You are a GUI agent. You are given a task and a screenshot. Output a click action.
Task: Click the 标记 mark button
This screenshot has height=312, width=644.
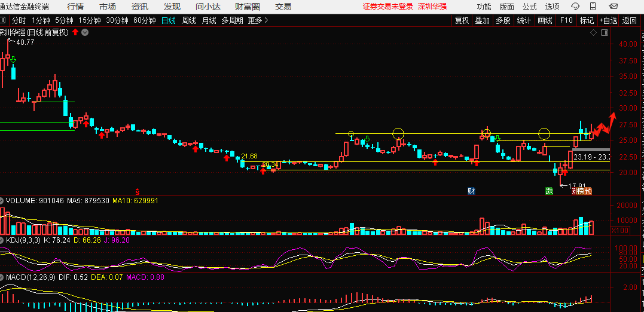[x=587, y=20]
